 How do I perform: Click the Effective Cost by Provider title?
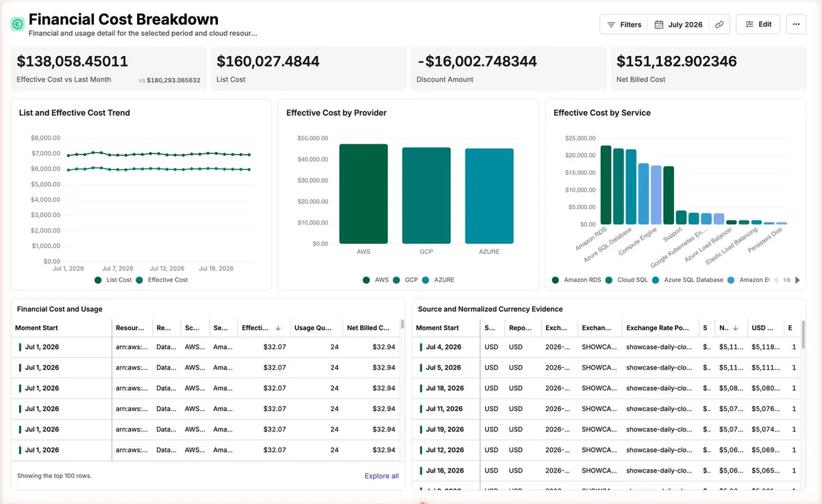[x=336, y=113]
